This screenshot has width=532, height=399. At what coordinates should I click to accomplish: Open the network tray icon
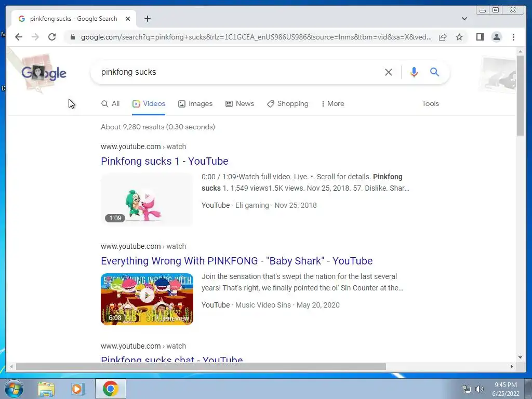pos(467,389)
